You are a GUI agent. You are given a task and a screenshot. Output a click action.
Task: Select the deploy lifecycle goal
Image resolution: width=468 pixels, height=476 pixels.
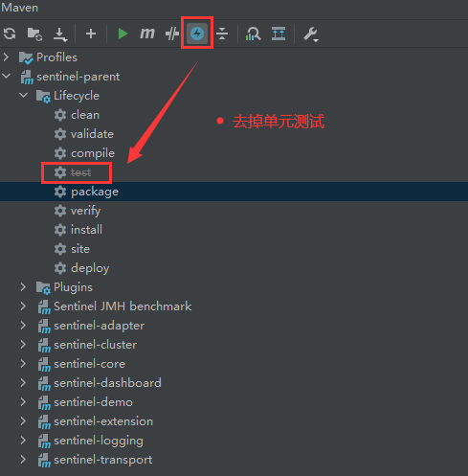click(90, 268)
